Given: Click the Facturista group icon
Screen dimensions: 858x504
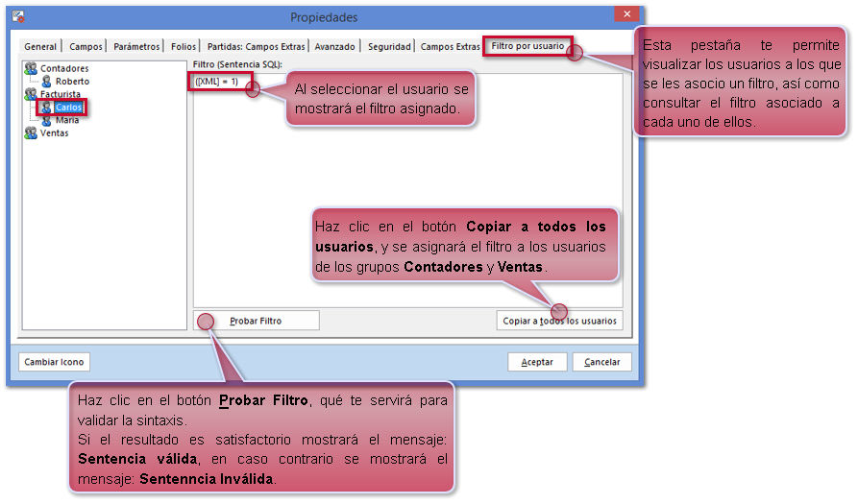Looking at the screenshot, I should coord(31,95).
